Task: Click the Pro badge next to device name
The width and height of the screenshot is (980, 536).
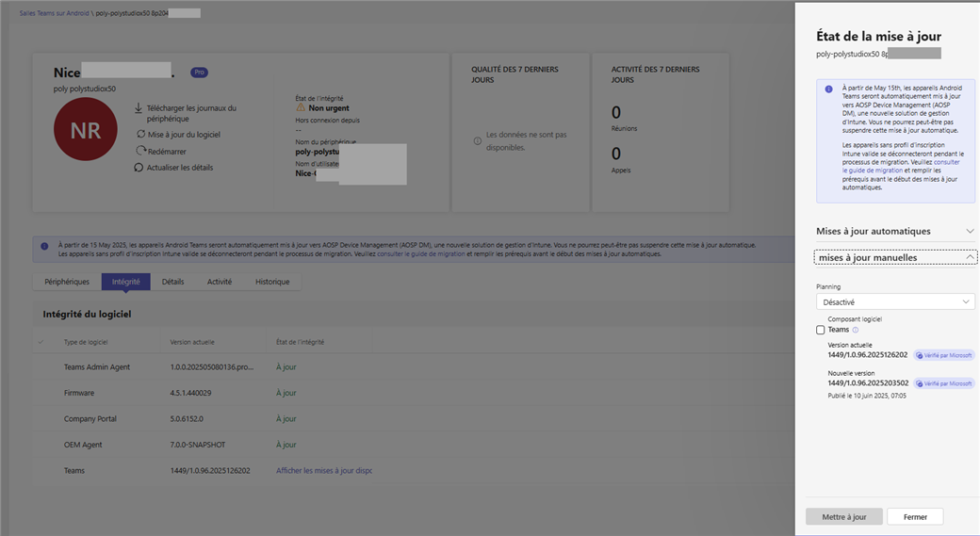Action: pyautogui.click(x=200, y=73)
